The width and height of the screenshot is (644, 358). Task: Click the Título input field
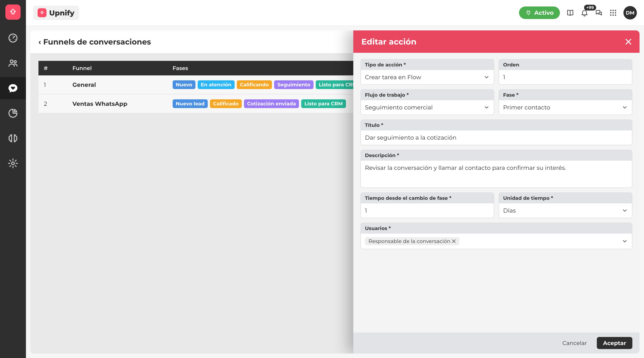[x=496, y=138]
